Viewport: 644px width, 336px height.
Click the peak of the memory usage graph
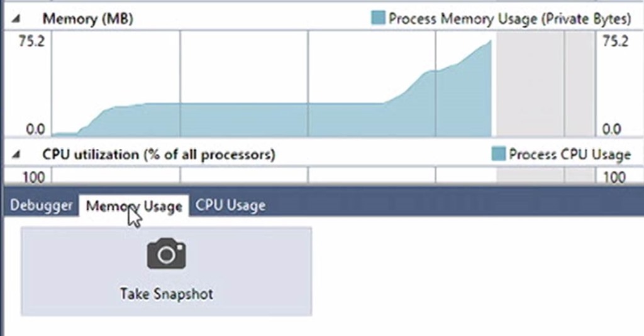click(x=490, y=41)
